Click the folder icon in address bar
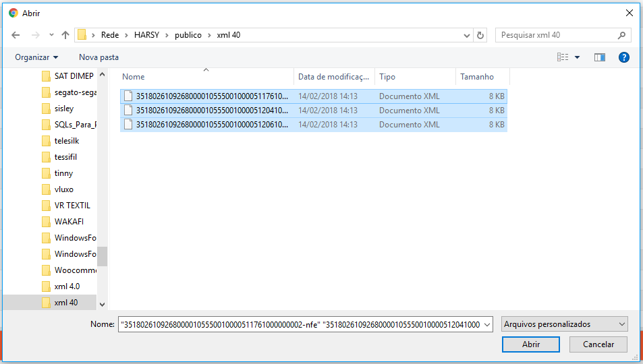Screen dimensions: 643x364 point(82,35)
